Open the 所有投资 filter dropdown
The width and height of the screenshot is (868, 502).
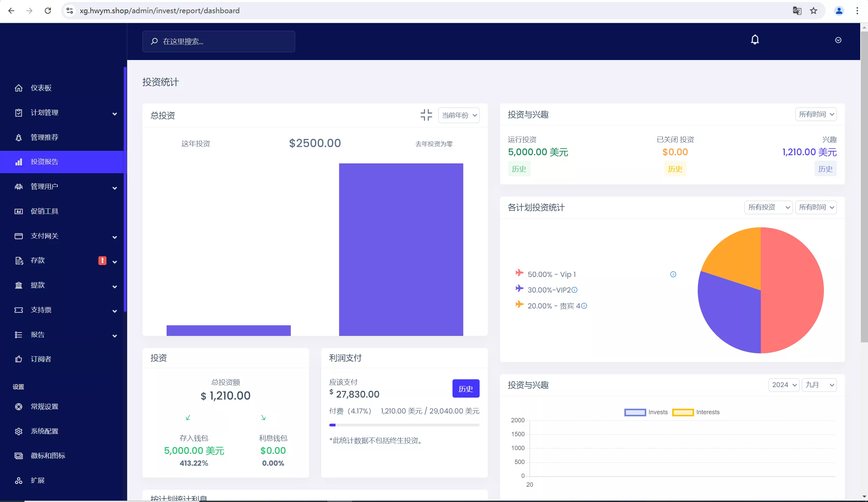(768, 207)
